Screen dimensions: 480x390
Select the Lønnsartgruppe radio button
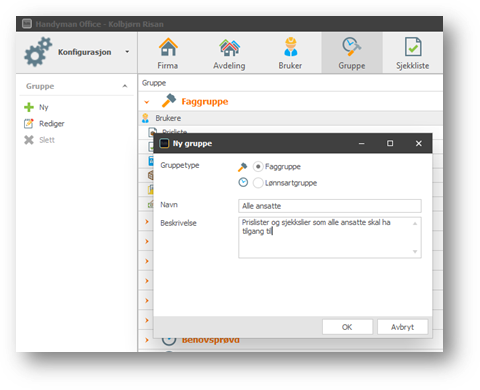[258, 183]
